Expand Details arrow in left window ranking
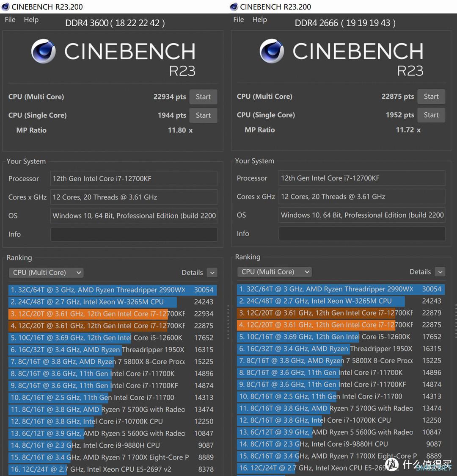 [x=212, y=273]
